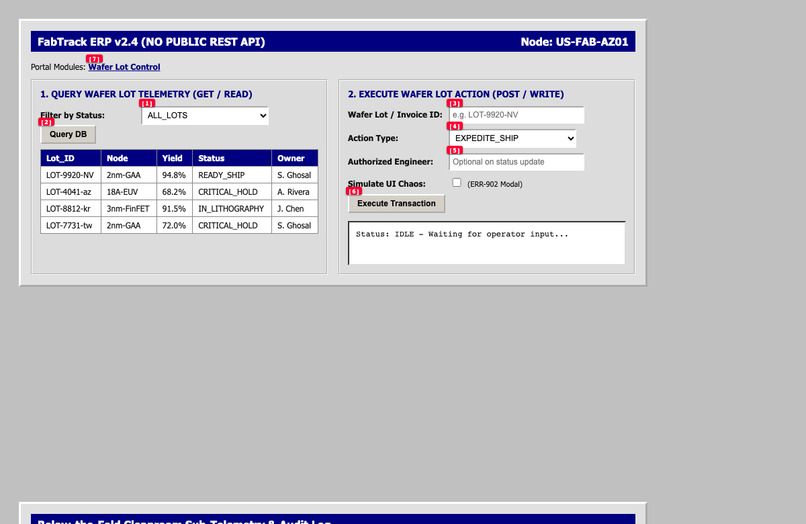Click the 18A-EUV node cell
The image size is (806, 524).
pos(129,192)
